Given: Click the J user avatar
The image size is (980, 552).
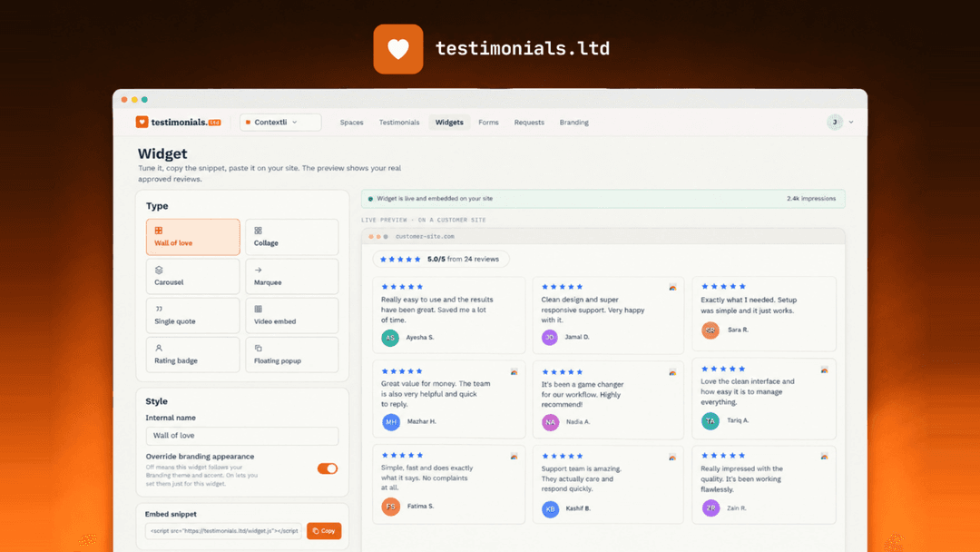Looking at the screenshot, I should click(835, 122).
